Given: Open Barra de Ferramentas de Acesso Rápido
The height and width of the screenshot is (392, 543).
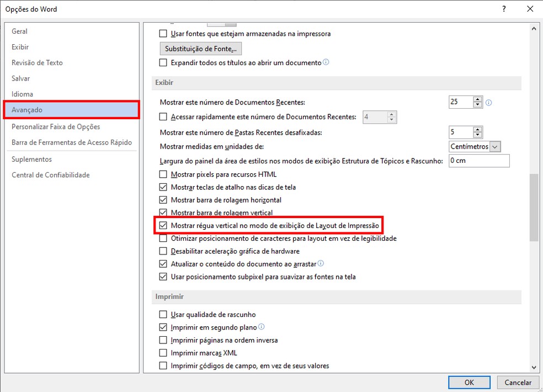Looking at the screenshot, I should coord(72,142).
